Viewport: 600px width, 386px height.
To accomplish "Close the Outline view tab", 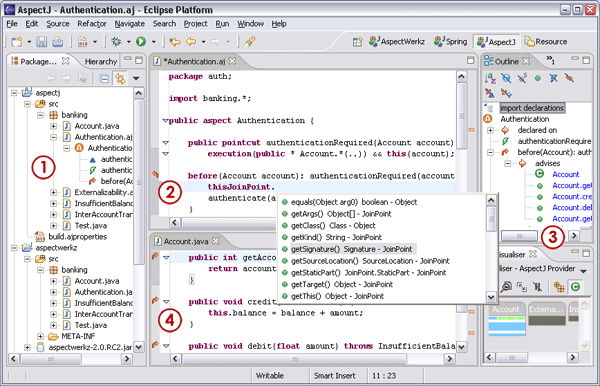I will click(526, 61).
